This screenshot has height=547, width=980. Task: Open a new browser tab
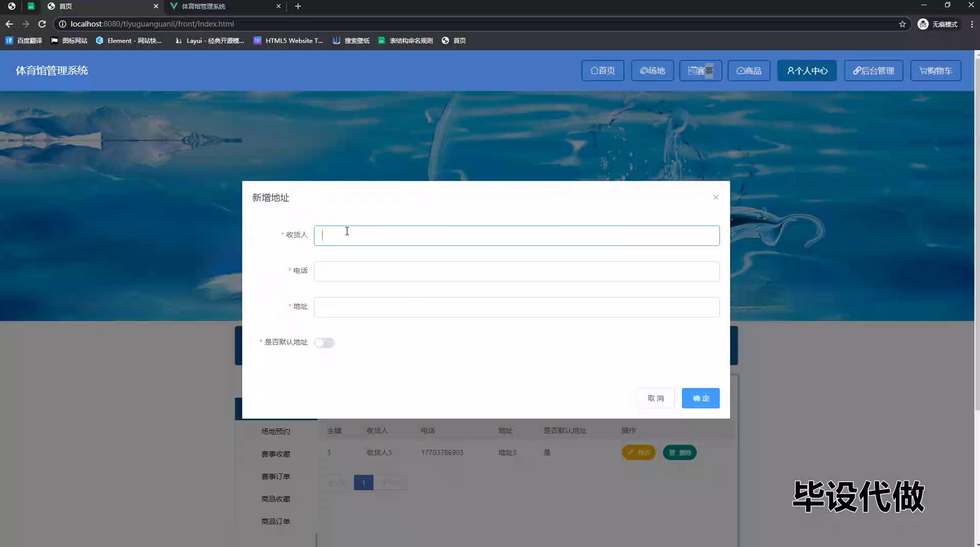point(298,6)
